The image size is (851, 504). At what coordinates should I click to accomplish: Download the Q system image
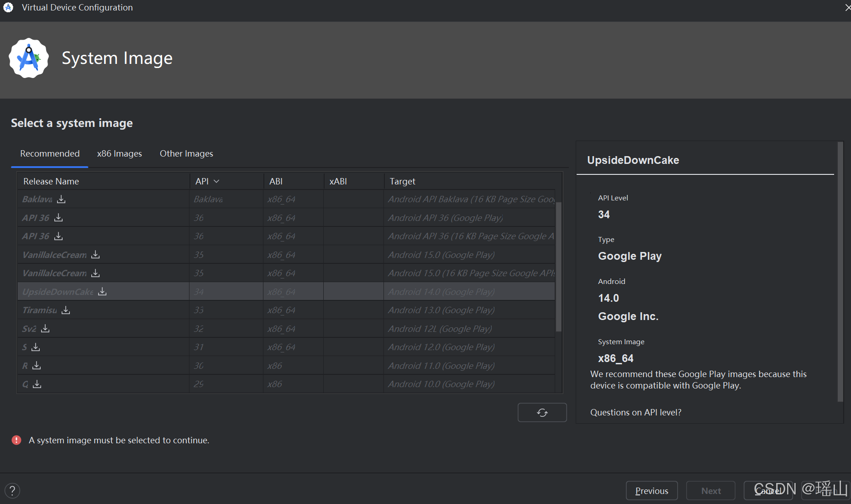[x=37, y=384]
